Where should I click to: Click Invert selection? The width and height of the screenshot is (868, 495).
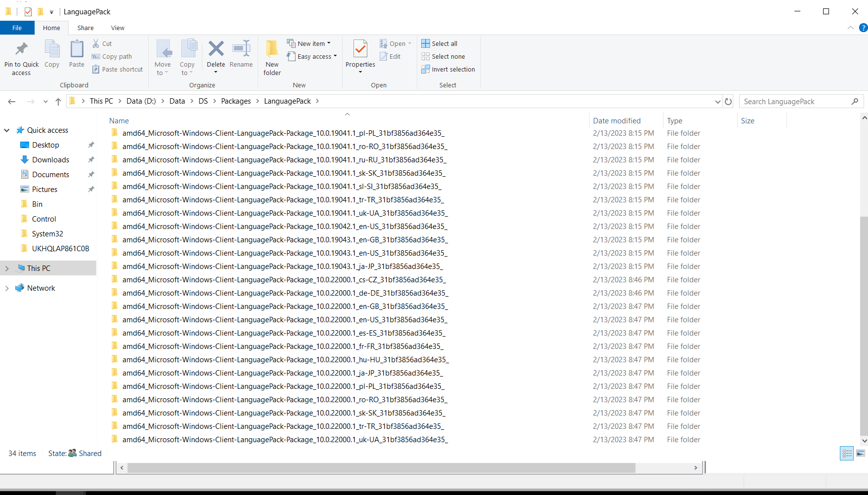448,69
